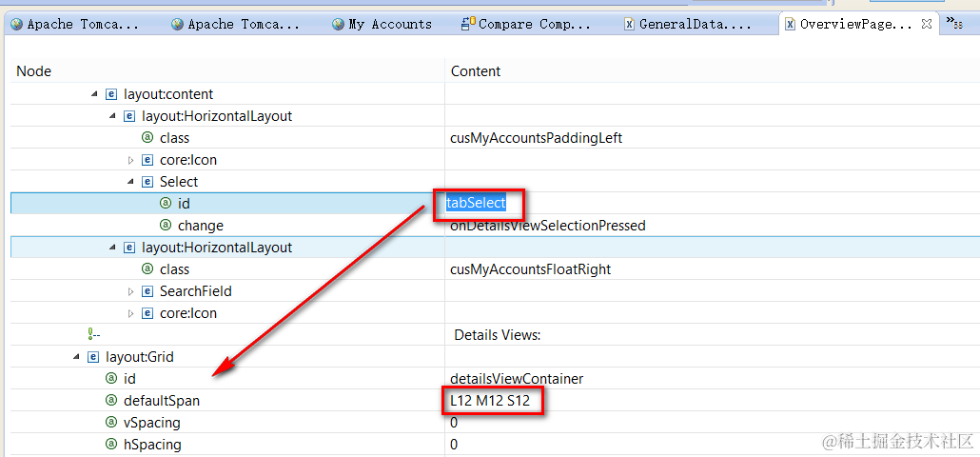Screen dimensions: 980x457
Task: Click the XML file icon on OverviewPage tab
Action: point(791,25)
